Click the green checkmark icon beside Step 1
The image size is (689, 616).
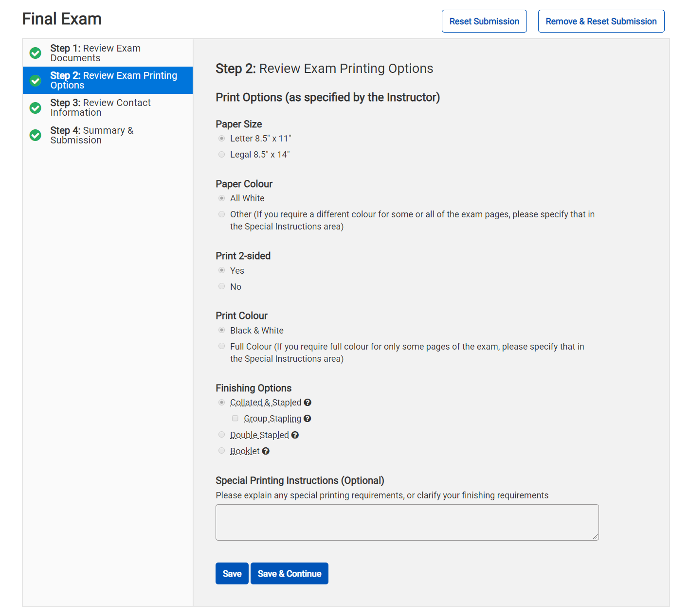[x=36, y=53]
